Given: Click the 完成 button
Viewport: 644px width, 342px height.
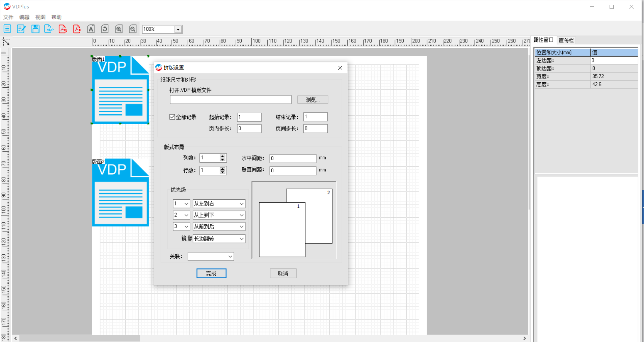Looking at the screenshot, I should (x=211, y=274).
